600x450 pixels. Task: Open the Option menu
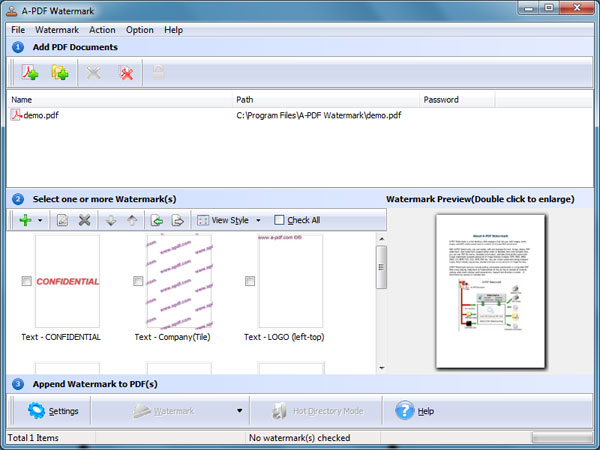tap(140, 30)
